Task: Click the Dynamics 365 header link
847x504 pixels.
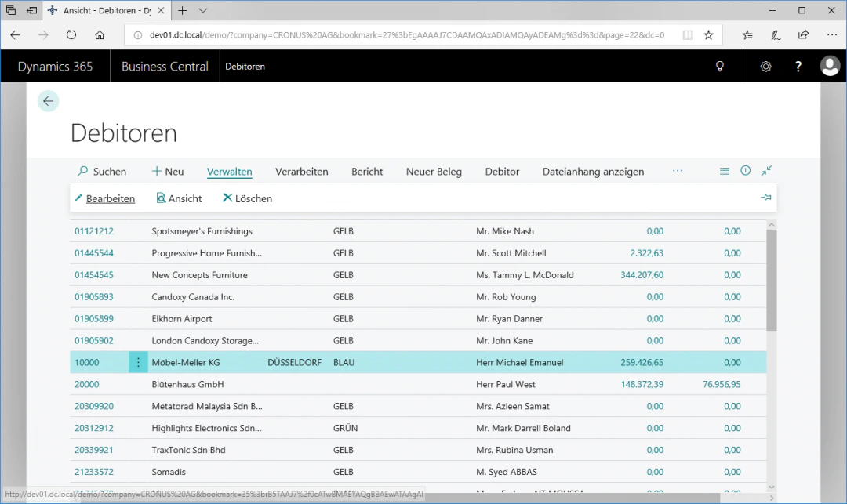Action: tap(55, 67)
